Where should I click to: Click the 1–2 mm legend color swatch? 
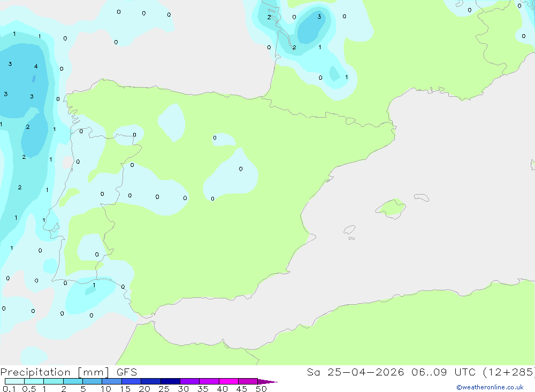click(53, 381)
